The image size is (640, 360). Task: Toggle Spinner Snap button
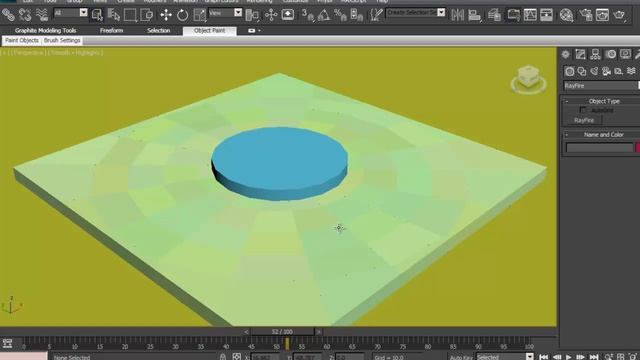coord(356,15)
